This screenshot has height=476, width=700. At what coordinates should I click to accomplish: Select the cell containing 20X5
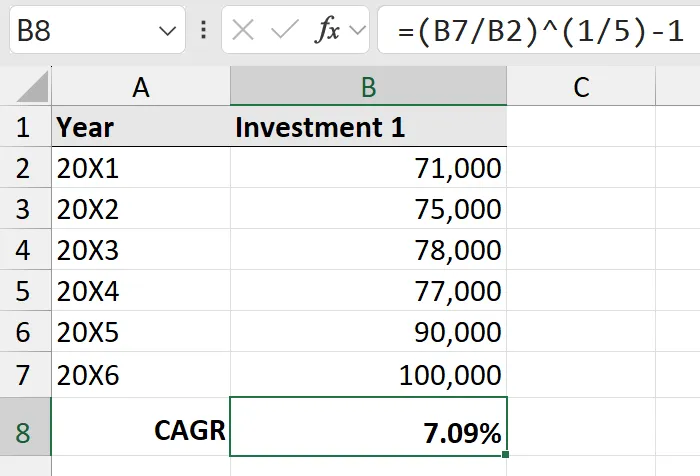141,332
